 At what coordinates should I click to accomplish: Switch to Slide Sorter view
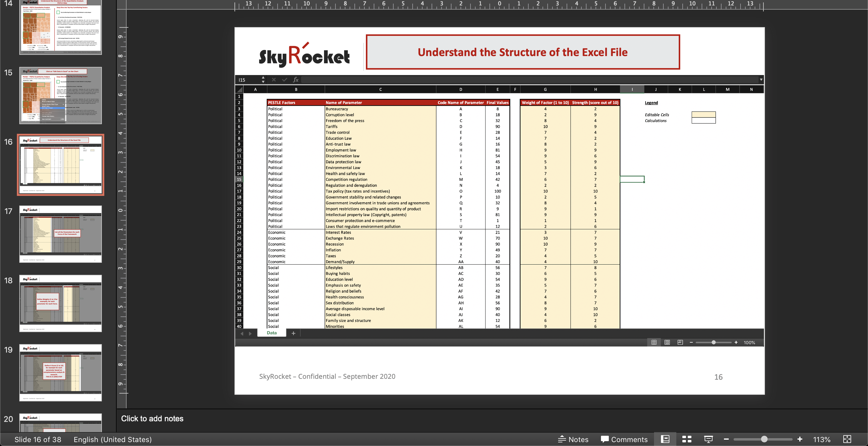[687, 439]
